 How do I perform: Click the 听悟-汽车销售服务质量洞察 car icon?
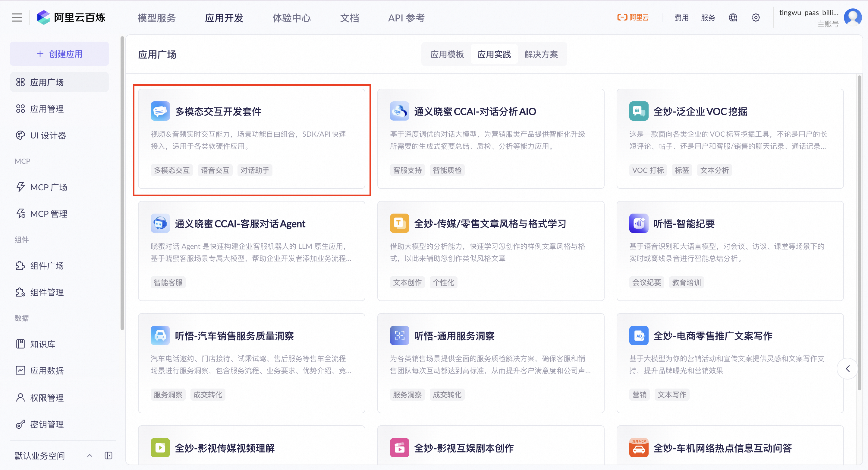click(x=160, y=335)
